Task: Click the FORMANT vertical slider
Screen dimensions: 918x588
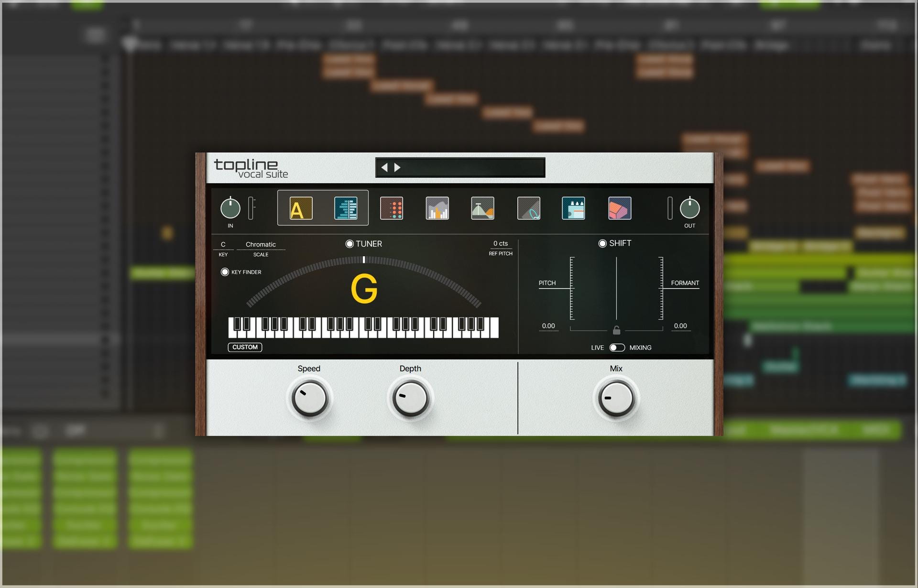Action: point(661,288)
